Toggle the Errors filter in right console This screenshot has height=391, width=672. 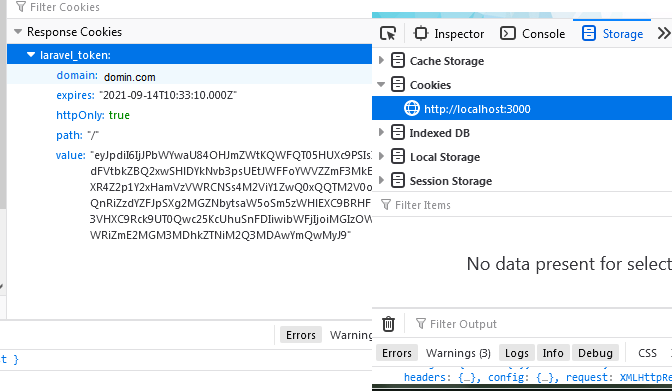397,353
